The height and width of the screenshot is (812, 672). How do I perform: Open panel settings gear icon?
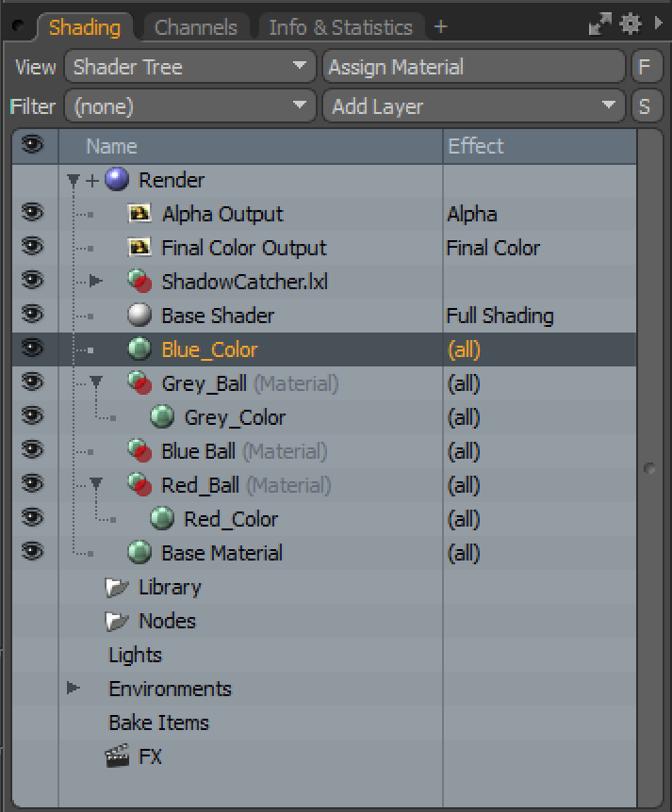pos(630,24)
